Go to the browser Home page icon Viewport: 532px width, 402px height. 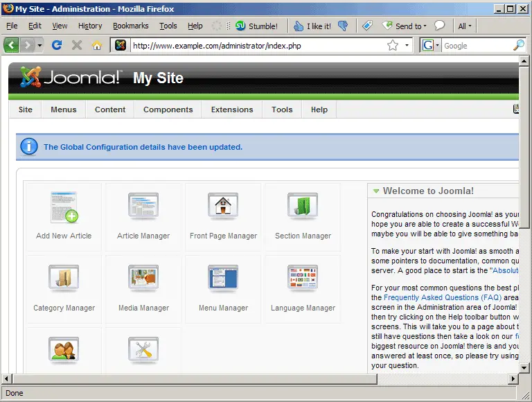(x=97, y=45)
